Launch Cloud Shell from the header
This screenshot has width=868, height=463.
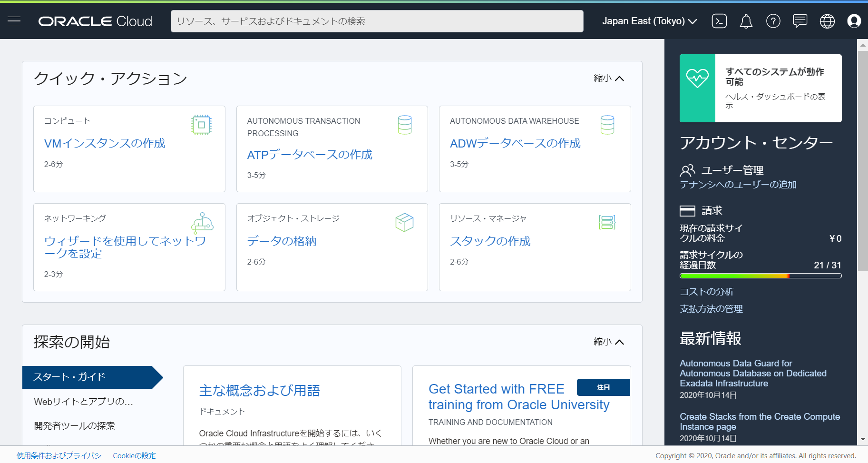coord(719,21)
